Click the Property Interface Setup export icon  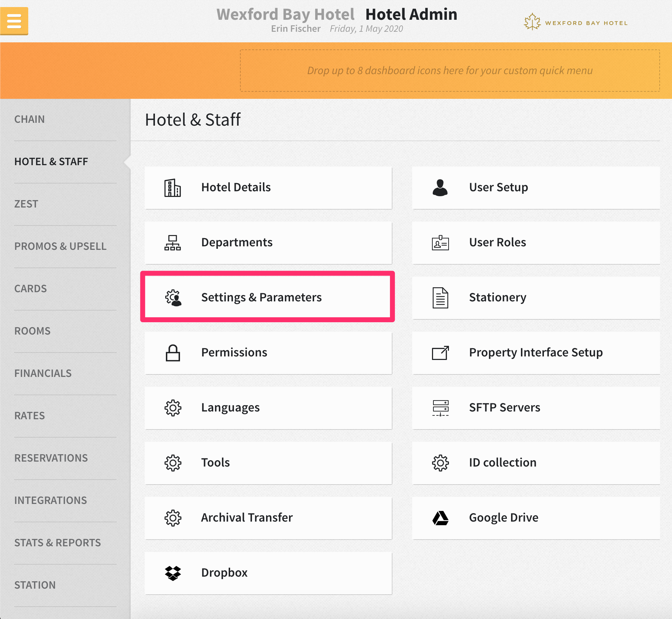click(440, 353)
